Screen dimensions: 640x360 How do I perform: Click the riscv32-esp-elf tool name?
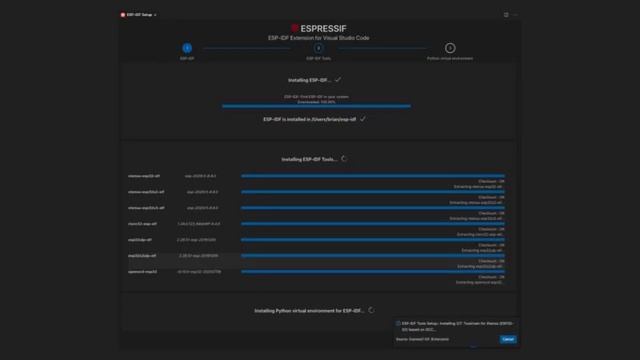(x=142, y=224)
